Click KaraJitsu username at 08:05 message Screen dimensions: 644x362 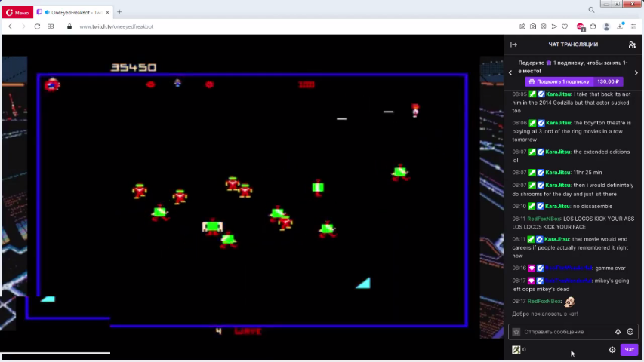[559, 94]
